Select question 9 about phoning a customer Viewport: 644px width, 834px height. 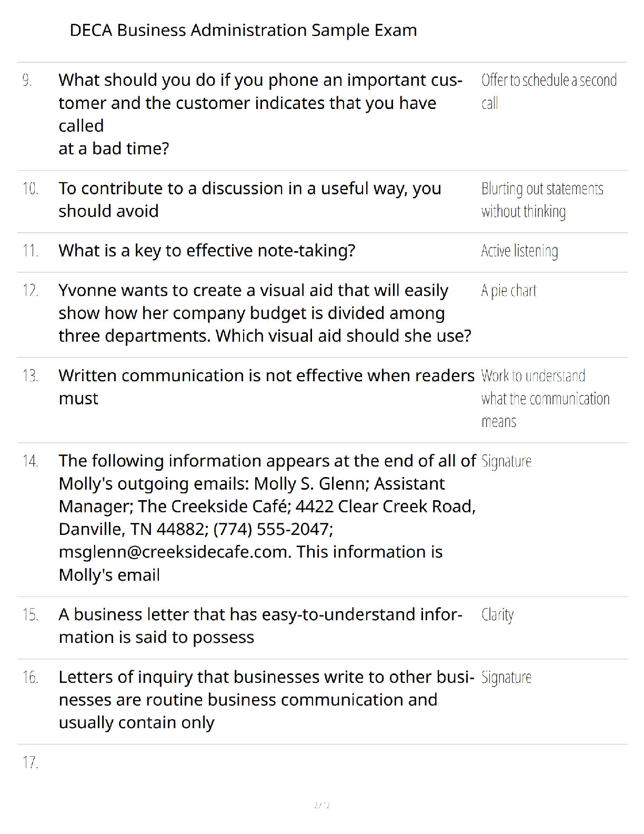[x=261, y=114]
